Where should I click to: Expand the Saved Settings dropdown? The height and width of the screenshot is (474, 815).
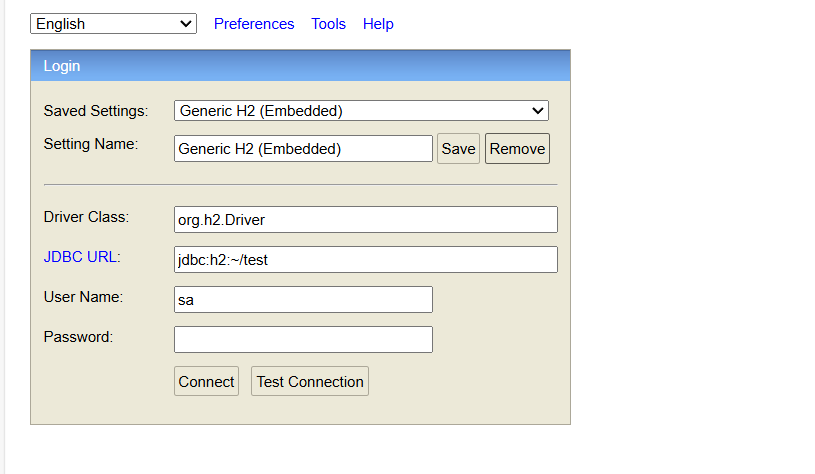[x=361, y=111]
